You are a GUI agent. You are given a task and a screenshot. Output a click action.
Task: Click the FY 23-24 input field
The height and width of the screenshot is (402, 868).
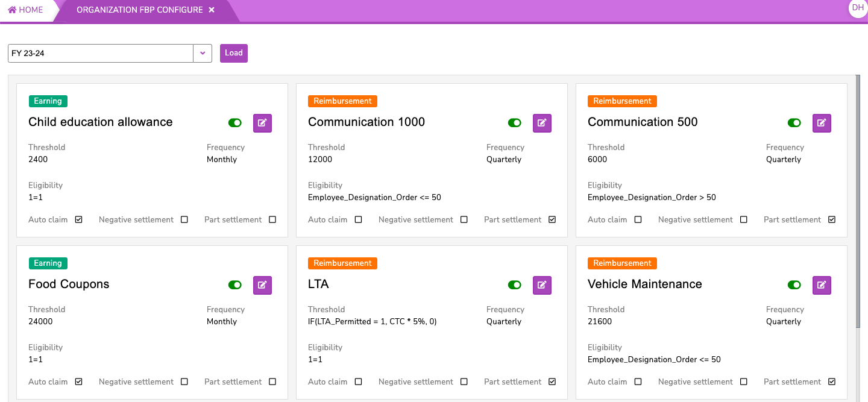tap(100, 53)
